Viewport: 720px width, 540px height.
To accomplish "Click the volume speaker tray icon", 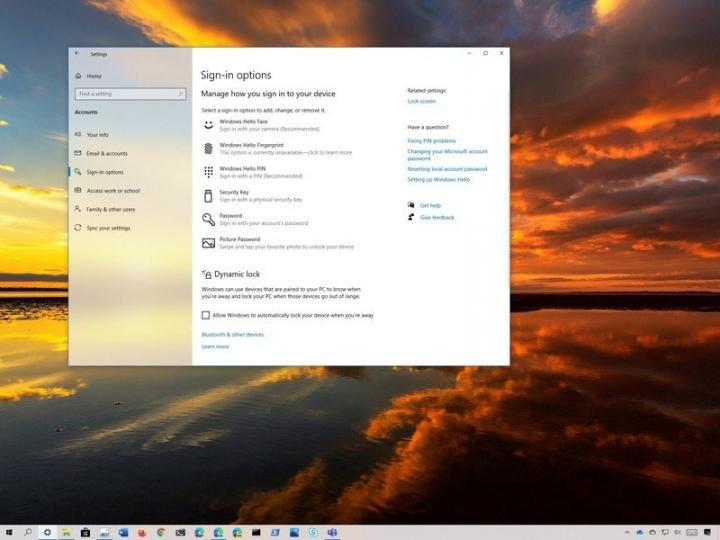I will coord(678,533).
